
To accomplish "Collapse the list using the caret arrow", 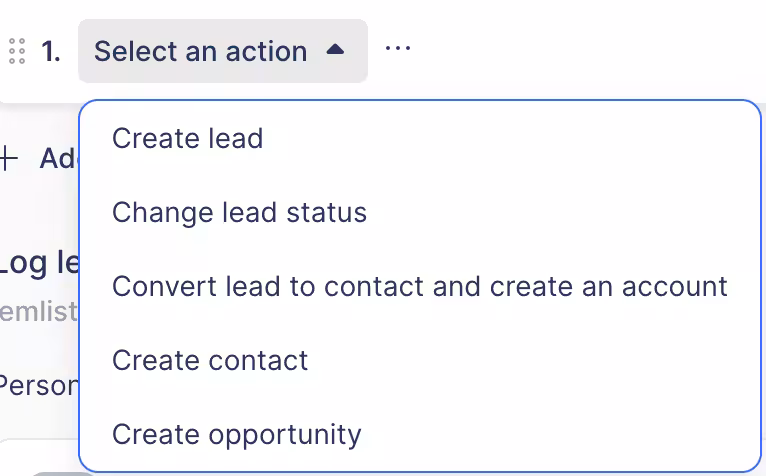I will pos(336,49).
